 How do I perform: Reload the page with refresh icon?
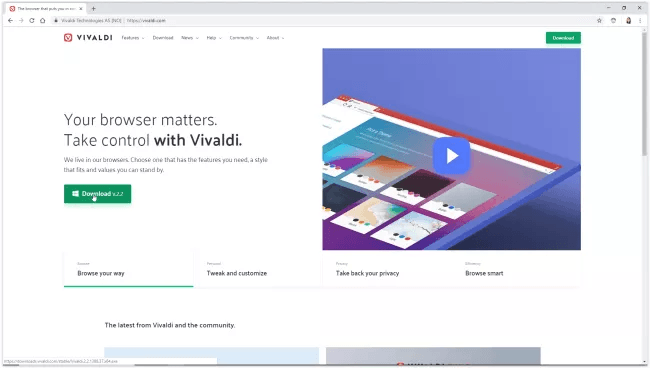(x=32, y=20)
